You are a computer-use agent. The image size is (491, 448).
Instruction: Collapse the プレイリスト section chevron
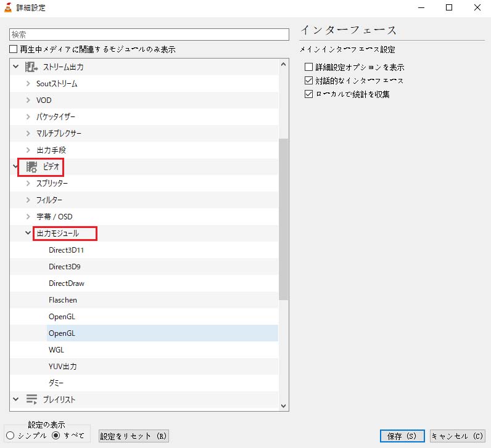pyautogui.click(x=15, y=399)
